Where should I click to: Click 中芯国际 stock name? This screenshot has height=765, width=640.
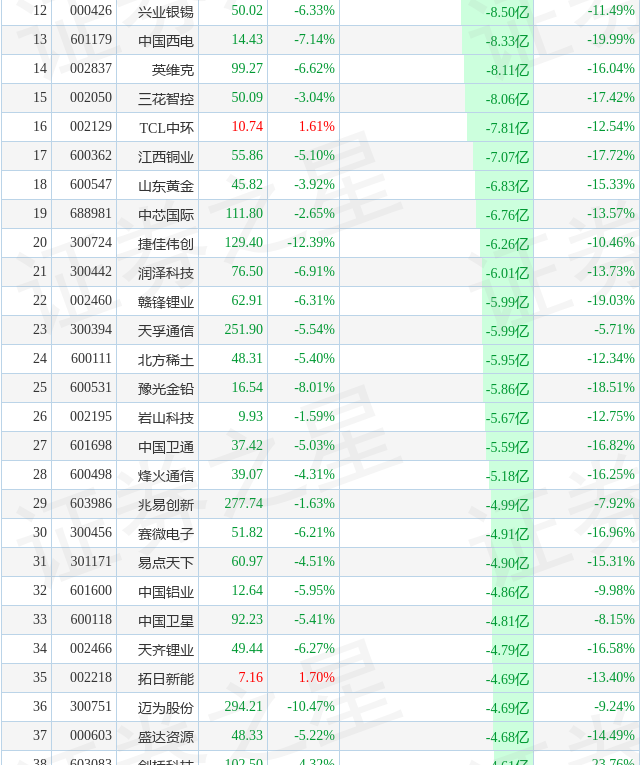tap(166, 214)
